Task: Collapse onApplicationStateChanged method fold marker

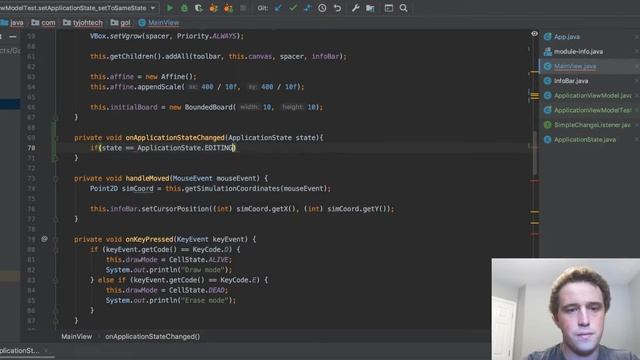Action: pyautogui.click(x=56, y=138)
